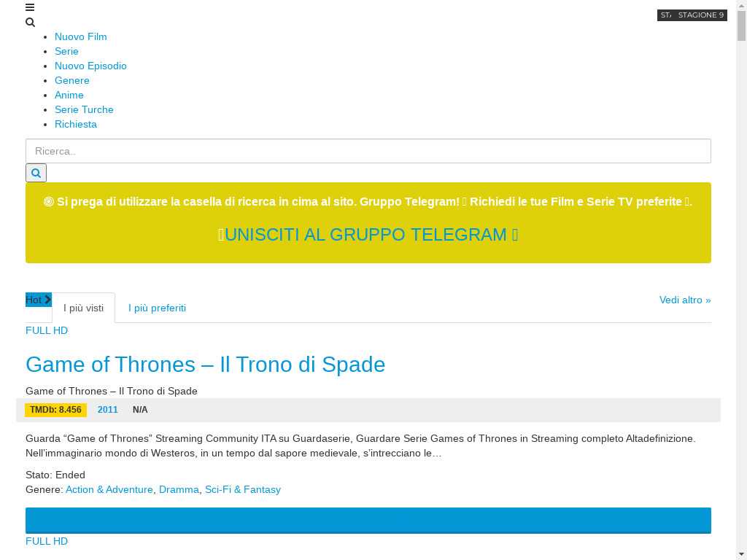Viewport: 747px width, 560px height.
Task: Open Nuovo Episodio link
Action: [x=90, y=66]
